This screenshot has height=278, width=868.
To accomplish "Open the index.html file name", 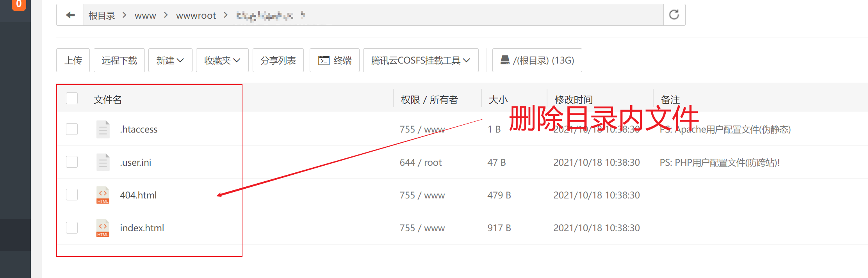I will pyautogui.click(x=142, y=228).
